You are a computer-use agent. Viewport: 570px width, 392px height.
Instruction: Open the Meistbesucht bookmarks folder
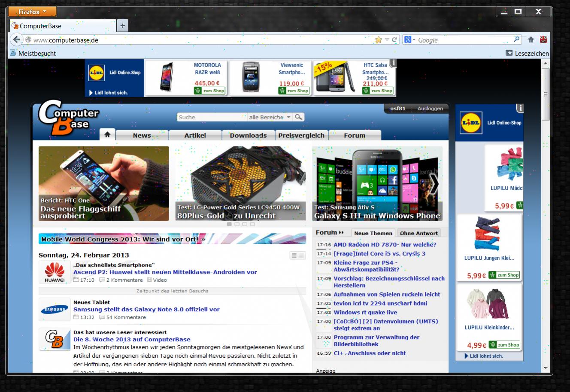coord(33,53)
